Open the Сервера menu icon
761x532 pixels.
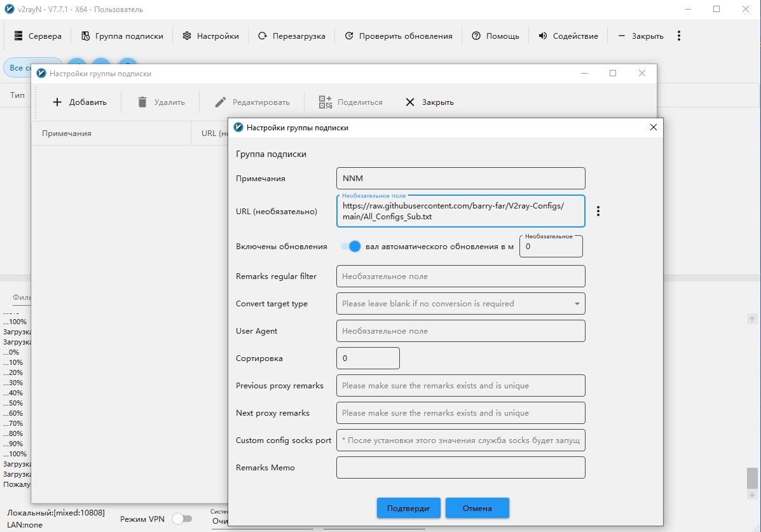click(x=18, y=36)
